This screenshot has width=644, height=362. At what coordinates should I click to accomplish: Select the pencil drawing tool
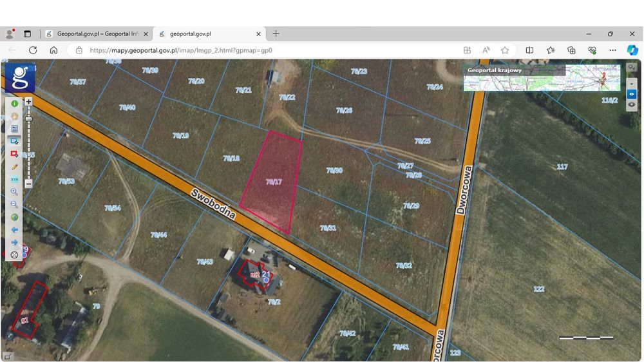click(14, 167)
